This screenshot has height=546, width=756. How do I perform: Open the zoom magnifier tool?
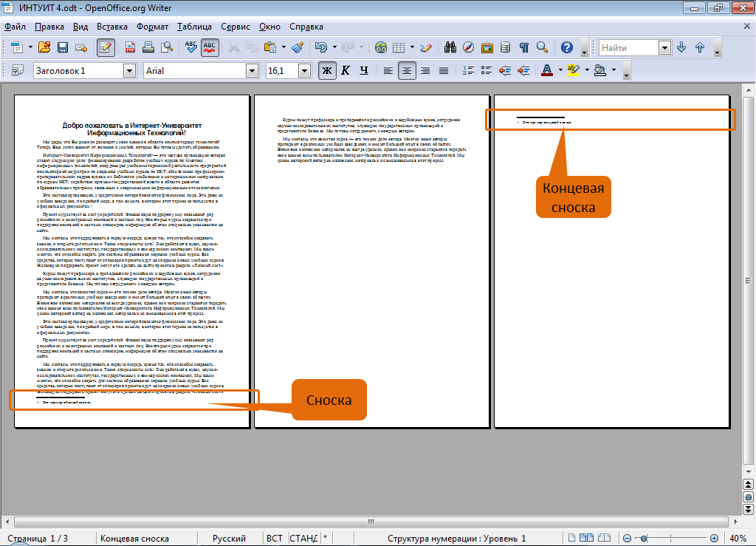543,47
